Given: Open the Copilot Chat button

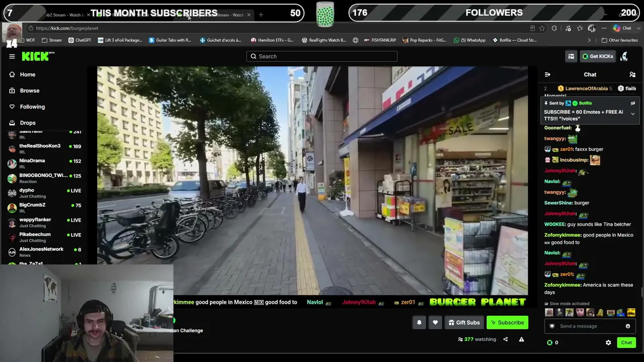Looking at the screenshot, I should tap(622, 28).
